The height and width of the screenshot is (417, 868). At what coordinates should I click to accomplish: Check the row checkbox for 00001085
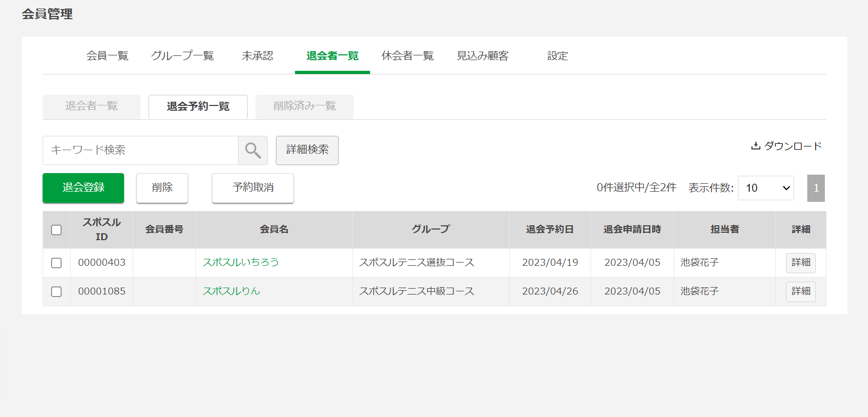coord(56,292)
